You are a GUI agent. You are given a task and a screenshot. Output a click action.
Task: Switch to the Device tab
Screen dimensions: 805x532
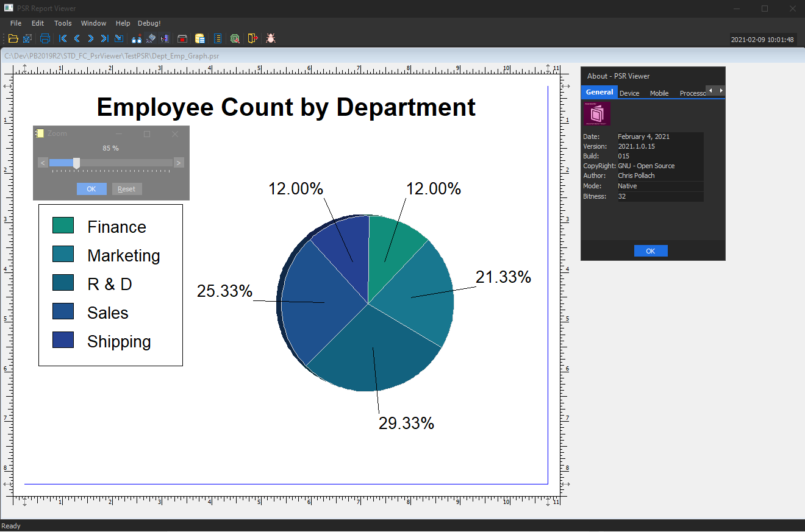pyautogui.click(x=629, y=93)
